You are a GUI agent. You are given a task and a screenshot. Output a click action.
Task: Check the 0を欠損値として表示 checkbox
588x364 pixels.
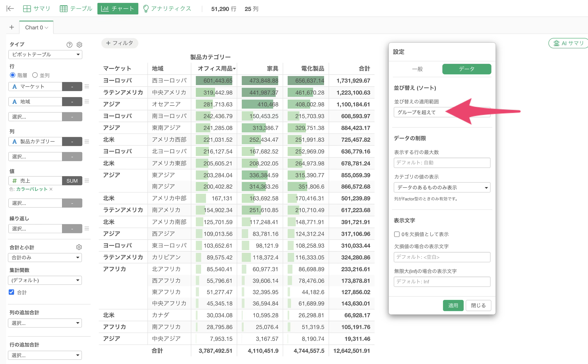(397, 234)
